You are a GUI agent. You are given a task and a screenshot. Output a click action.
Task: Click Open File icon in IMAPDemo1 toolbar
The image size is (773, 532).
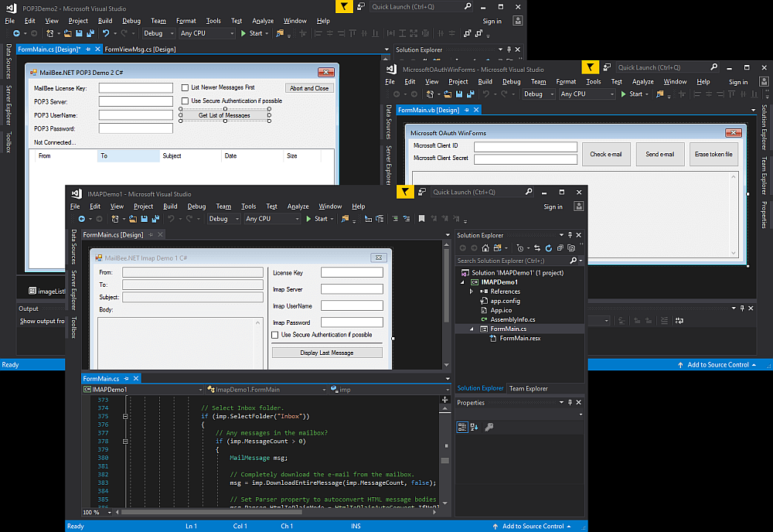click(133, 219)
